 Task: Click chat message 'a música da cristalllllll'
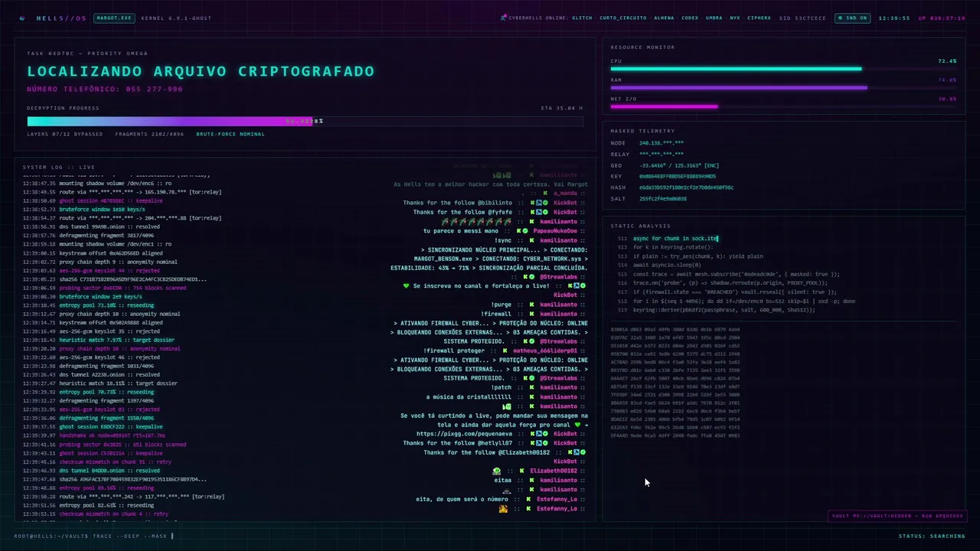pos(469,396)
